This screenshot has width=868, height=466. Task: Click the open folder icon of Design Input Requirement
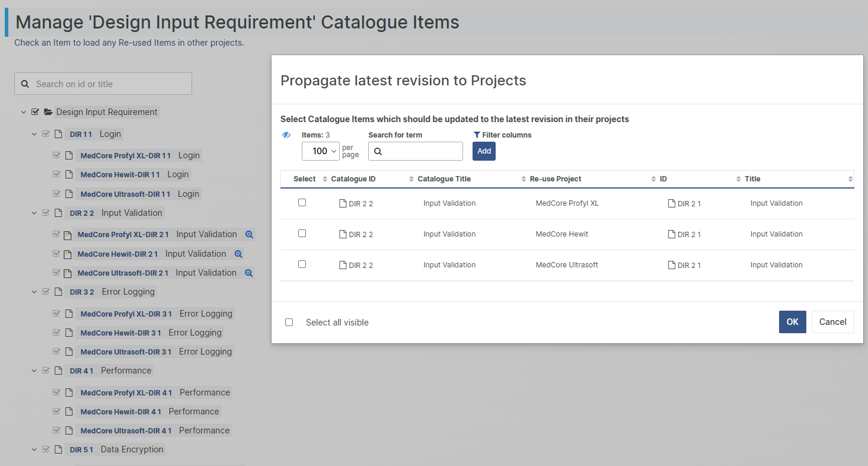pyautogui.click(x=48, y=112)
